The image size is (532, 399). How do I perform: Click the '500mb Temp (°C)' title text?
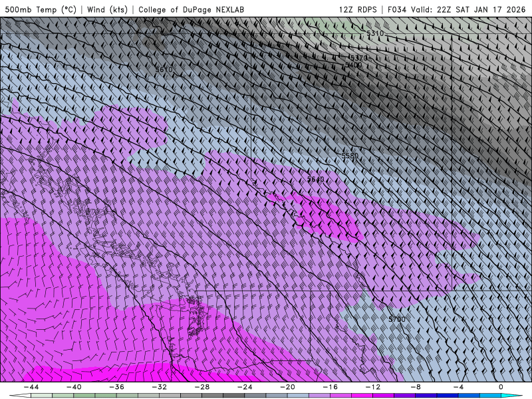tap(41, 9)
